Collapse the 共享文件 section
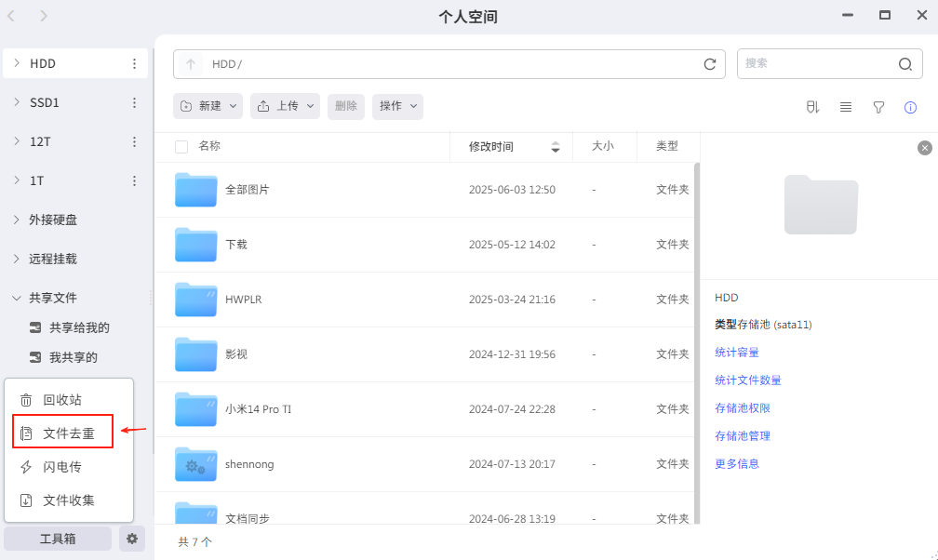This screenshot has width=938, height=560. click(17, 298)
